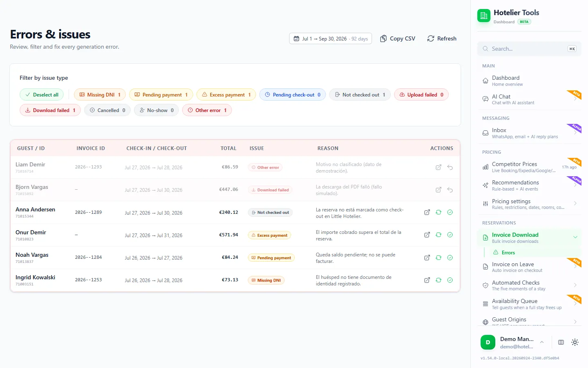This screenshot has height=368, width=588.
Task: Open edit icon in Onur Demir row
Action: tap(427, 235)
